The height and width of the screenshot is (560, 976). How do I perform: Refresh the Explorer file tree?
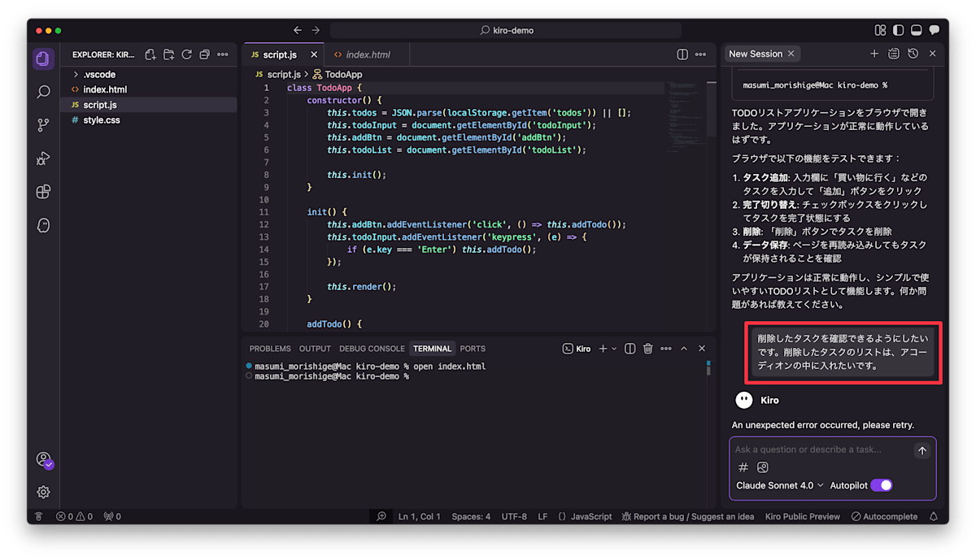click(186, 54)
